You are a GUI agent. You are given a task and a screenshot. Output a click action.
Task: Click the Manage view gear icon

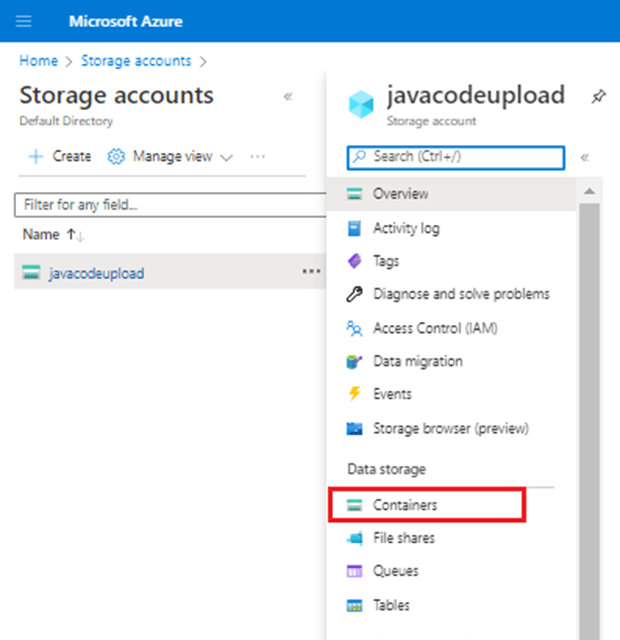pyautogui.click(x=115, y=157)
